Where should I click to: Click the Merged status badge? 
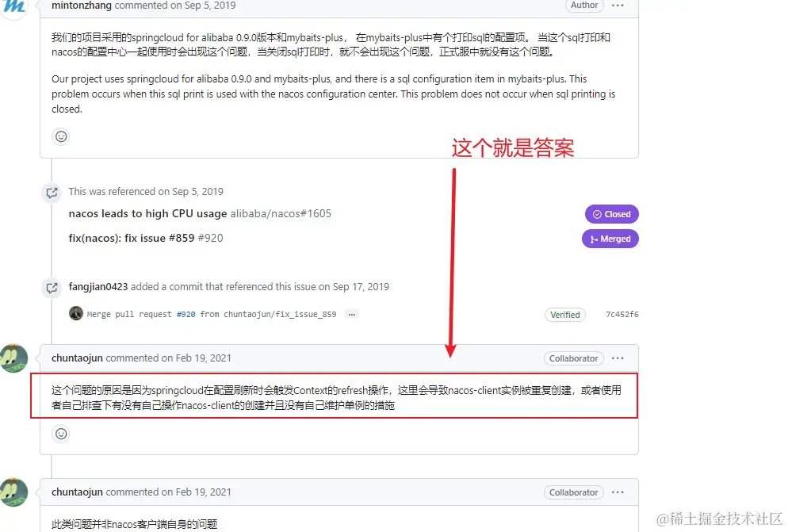click(x=610, y=239)
